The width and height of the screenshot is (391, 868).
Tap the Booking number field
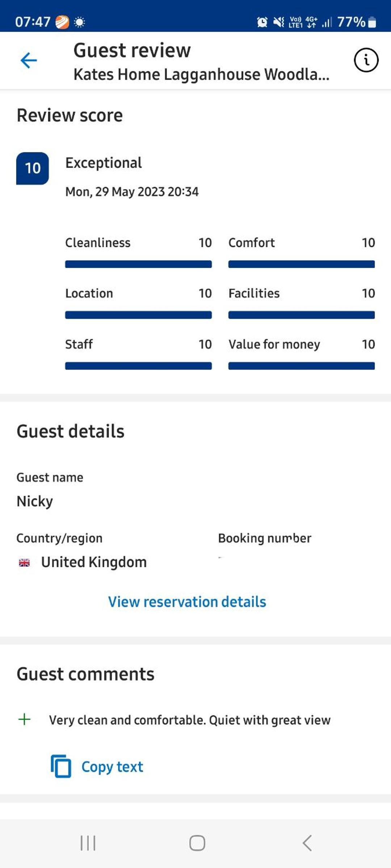click(x=265, y=546)
